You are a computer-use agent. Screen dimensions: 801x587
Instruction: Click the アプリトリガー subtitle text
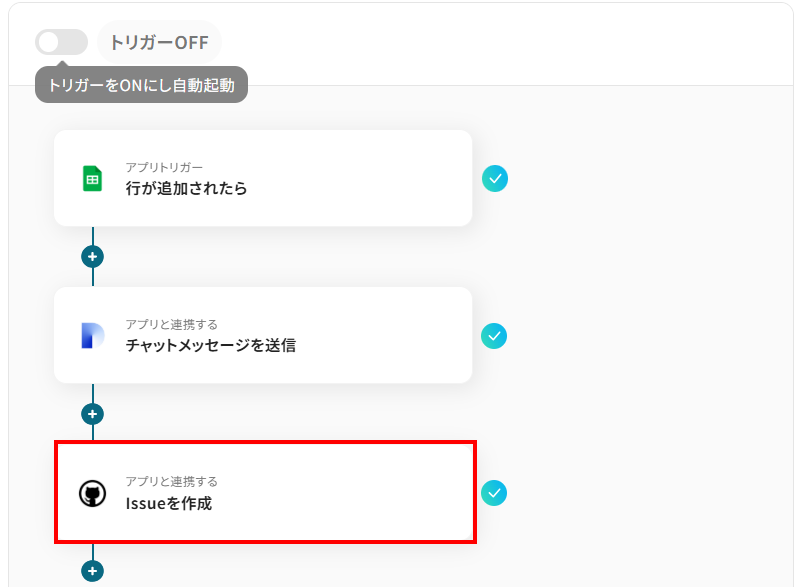164,167
